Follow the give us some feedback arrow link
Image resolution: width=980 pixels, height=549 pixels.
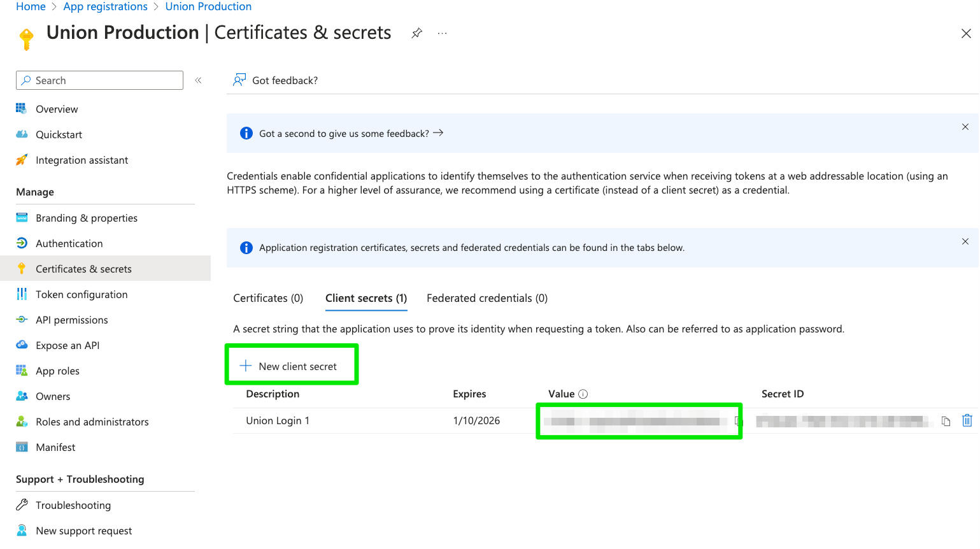(438, 133)
